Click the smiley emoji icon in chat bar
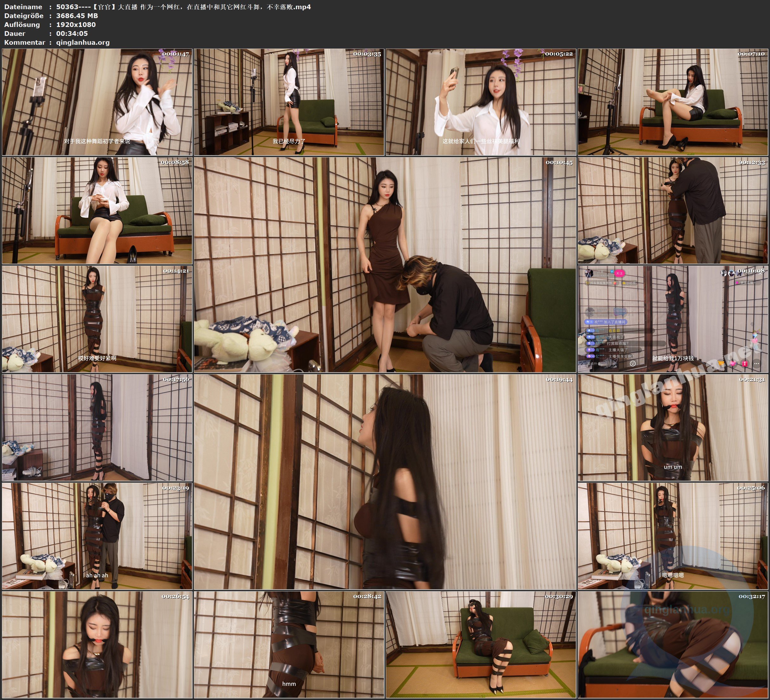The height and width of the screenshot is (700, 770). [x=633, y=363]
